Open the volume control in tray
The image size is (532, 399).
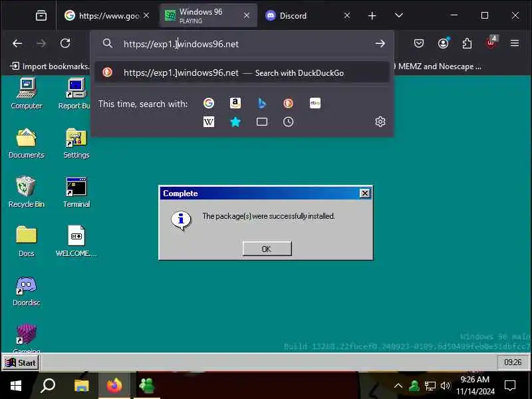coord(445,386)
